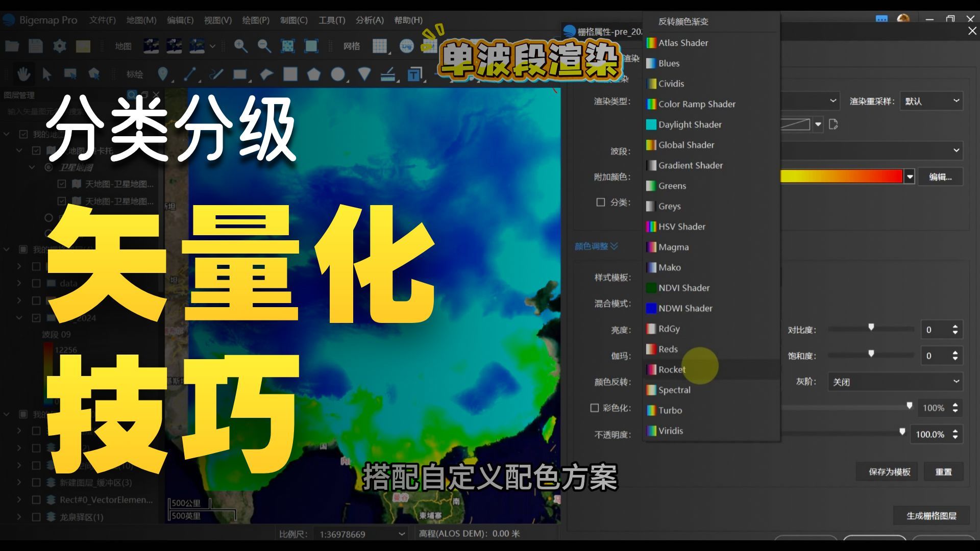Enable the 彩色化 checkbox

coord(594,408)
